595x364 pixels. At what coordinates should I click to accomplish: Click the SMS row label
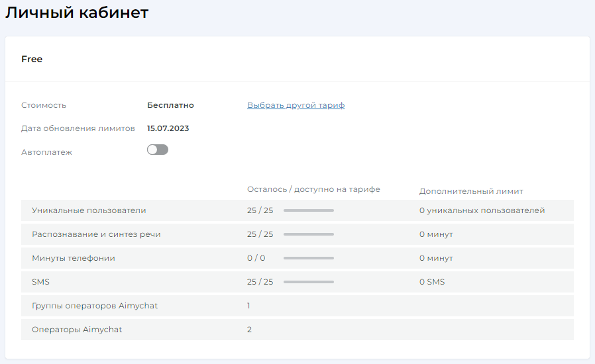tap(40, 282)
